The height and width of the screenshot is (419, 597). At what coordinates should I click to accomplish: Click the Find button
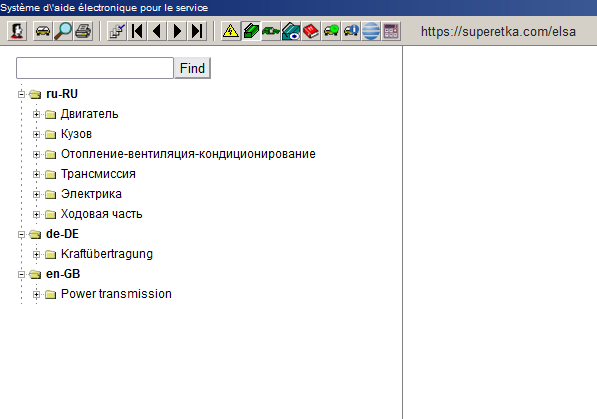pyautogui.click(x=192, y=68)
